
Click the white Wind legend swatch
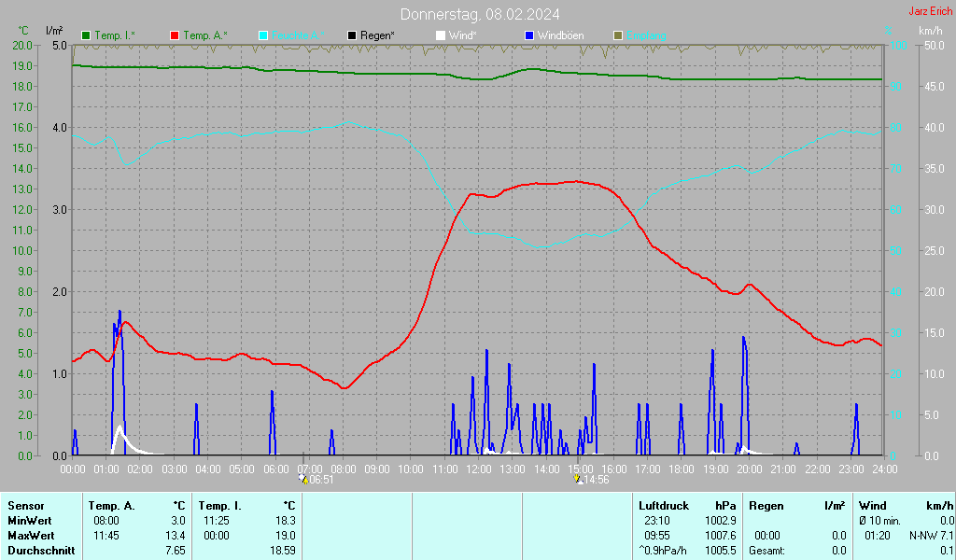tap(441, 36)
